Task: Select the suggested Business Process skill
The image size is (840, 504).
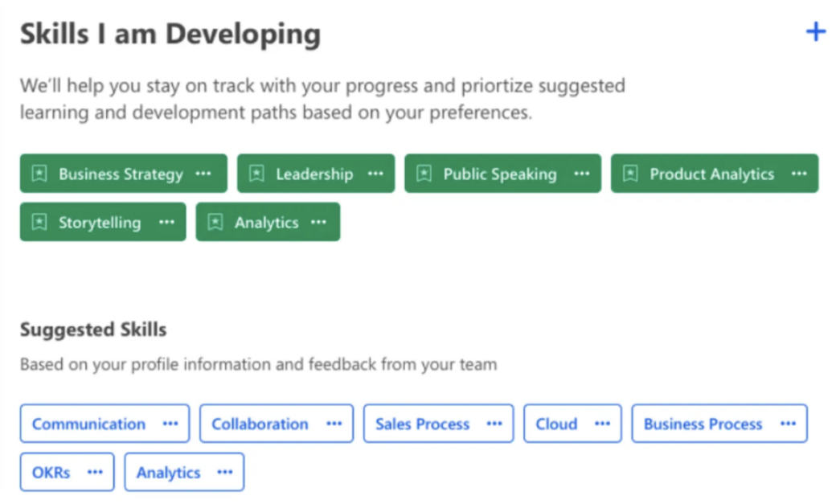Action: pyautogui.click(x=703, y=424)
